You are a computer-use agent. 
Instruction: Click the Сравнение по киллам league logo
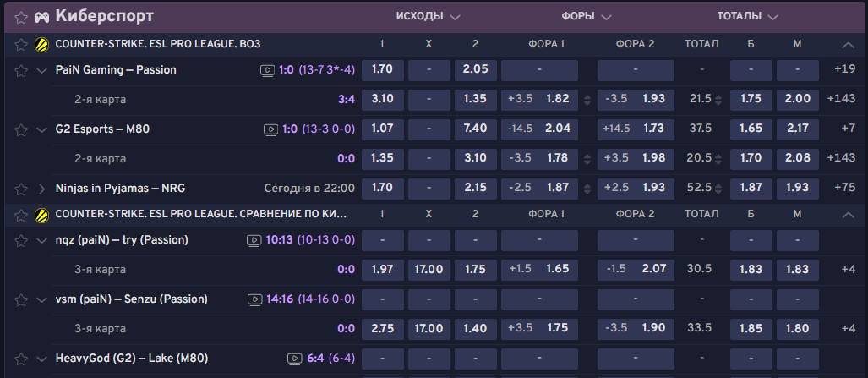[41, 216]
